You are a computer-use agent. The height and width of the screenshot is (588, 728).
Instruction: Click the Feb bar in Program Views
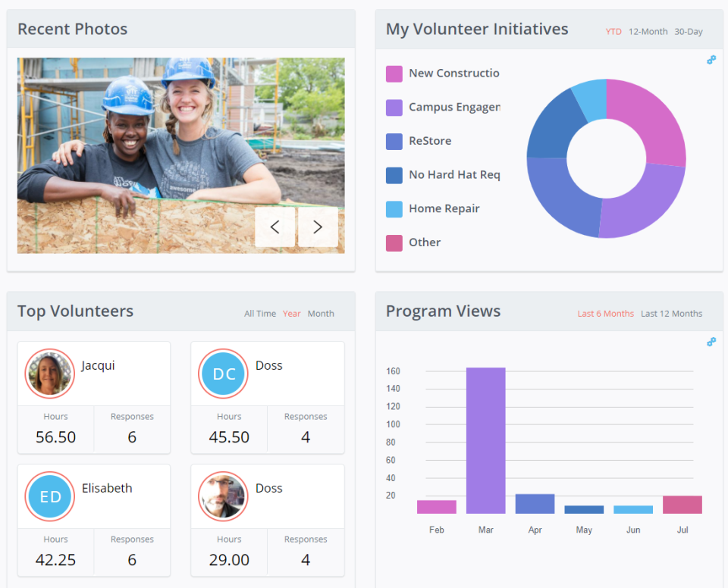pos(437,507)
